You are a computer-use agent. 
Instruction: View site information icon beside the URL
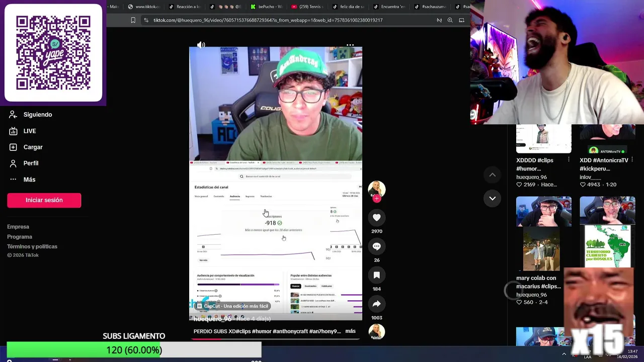tap(146, 20)
